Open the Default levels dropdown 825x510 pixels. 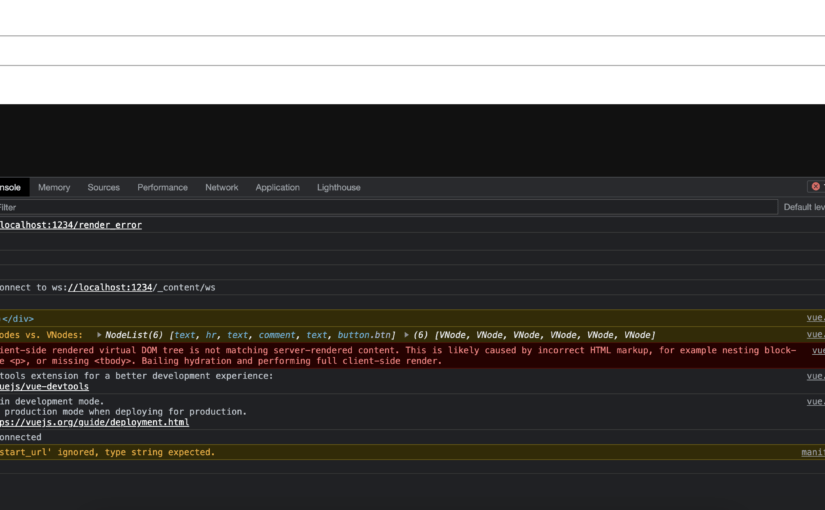point(804,207)
